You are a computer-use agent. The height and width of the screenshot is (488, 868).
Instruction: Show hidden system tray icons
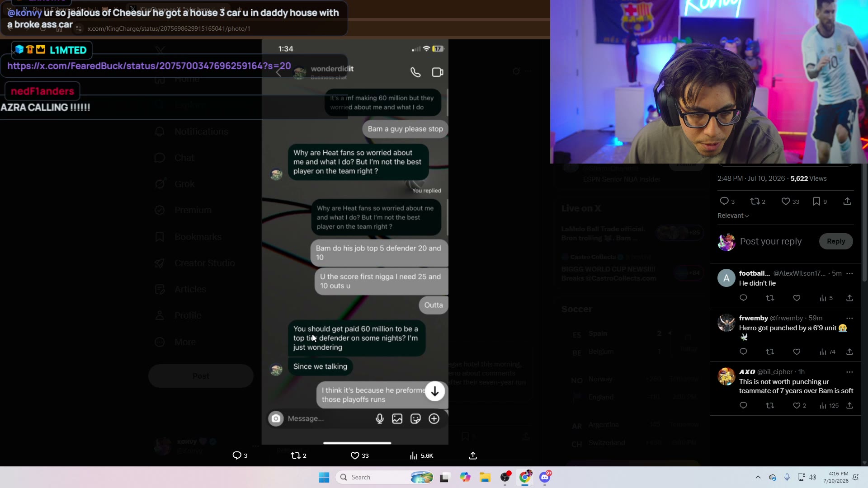coord(758,478)
